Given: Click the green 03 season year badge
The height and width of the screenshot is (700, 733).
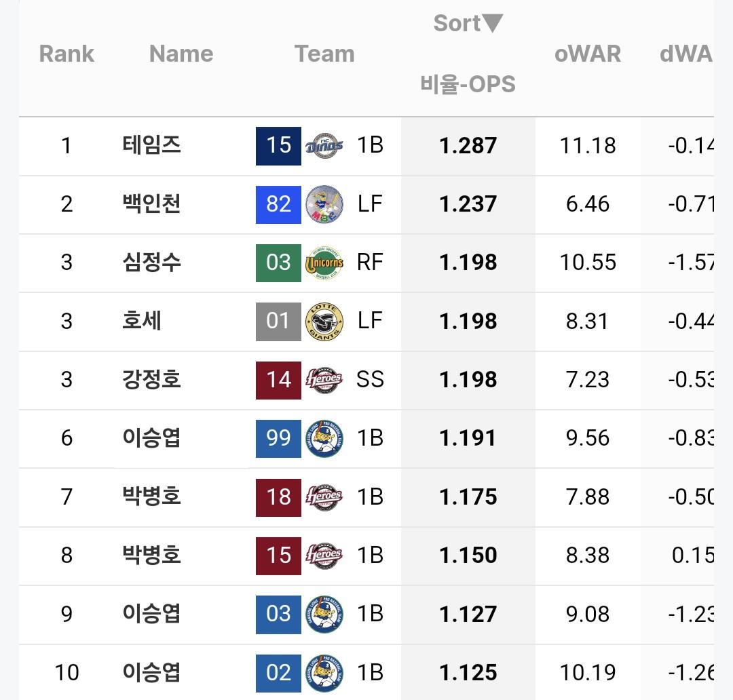Looking at the screenshot, I should (x=278, y=262).
